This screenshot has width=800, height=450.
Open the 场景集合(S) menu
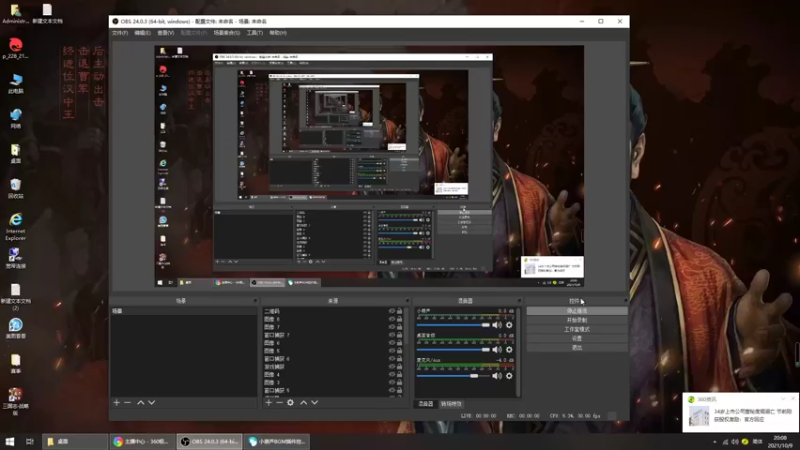coord(227,33)
